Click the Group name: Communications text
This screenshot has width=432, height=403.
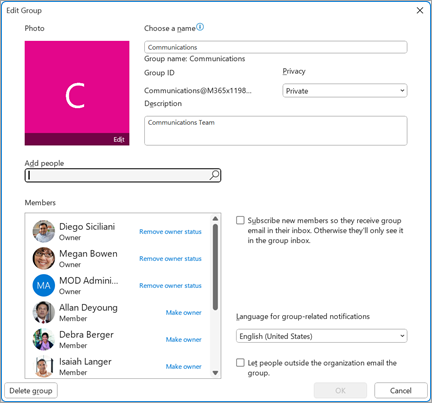[x=194, y=59]
